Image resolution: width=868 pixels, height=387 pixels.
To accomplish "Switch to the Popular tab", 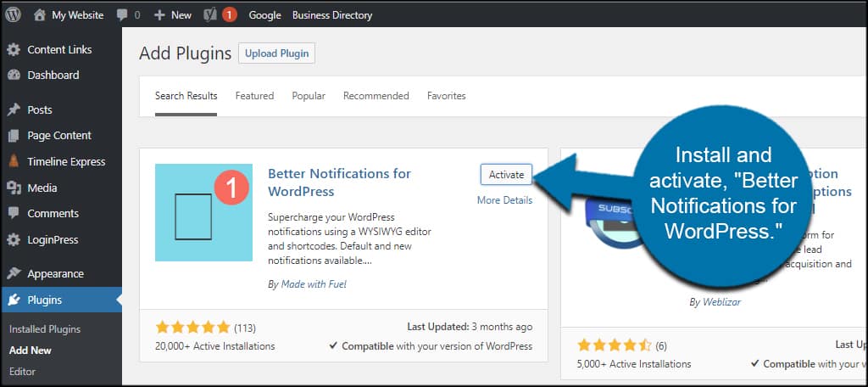I will [x=309, y=96].
